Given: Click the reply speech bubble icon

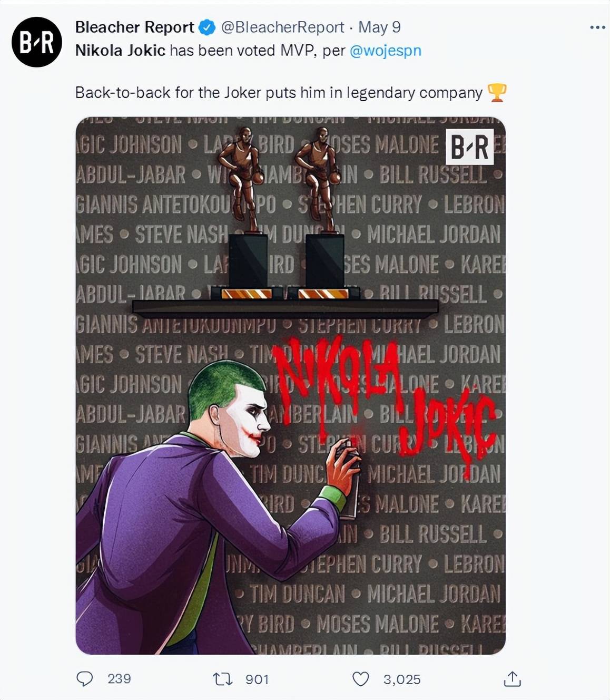Looking at the screenshot, I should [x=85, y=678].
